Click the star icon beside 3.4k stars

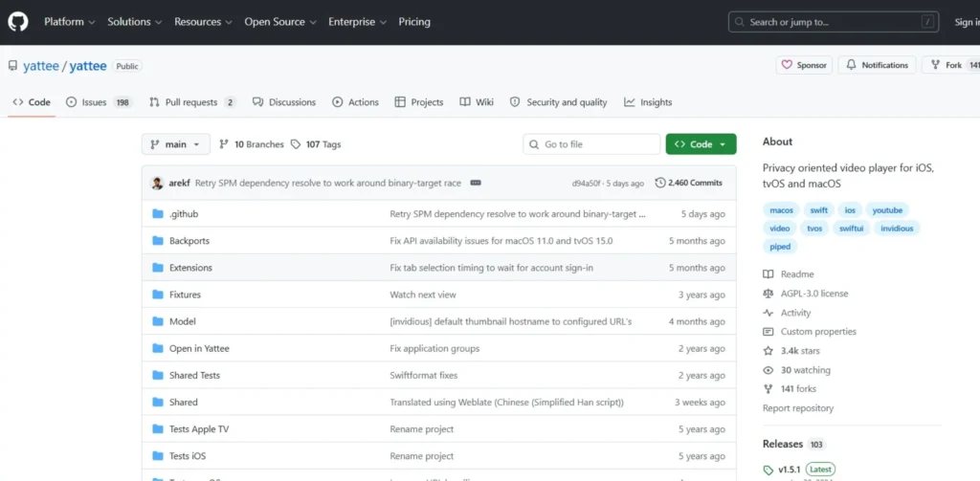[x=768, y=350]
